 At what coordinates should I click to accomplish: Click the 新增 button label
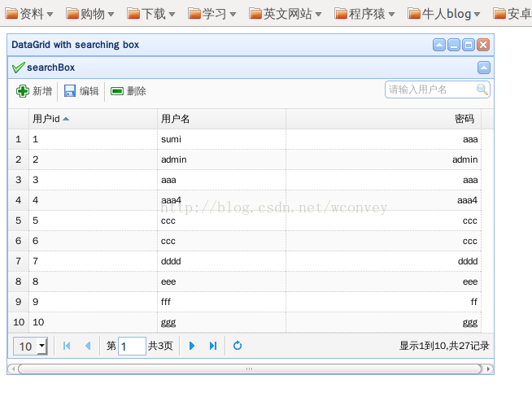pos(42,91)
